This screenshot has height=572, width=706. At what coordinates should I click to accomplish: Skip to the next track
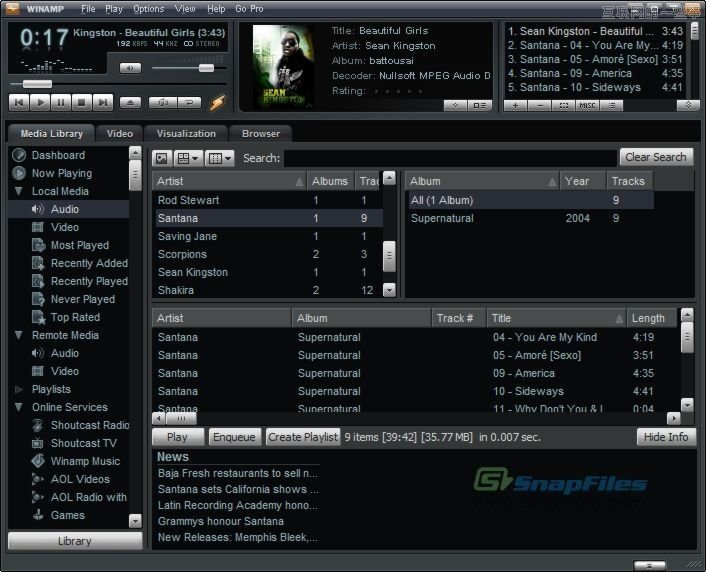coord(102,102)
